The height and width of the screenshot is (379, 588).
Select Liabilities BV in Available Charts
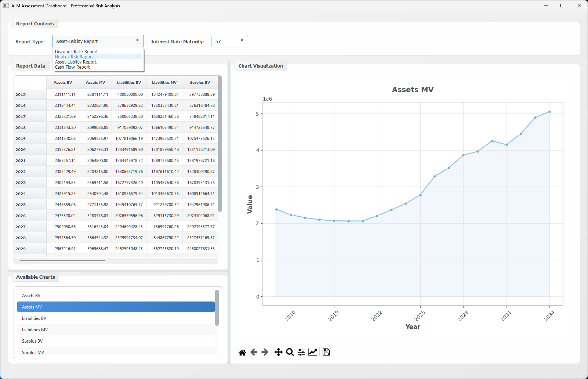click(x=34, y=318)
